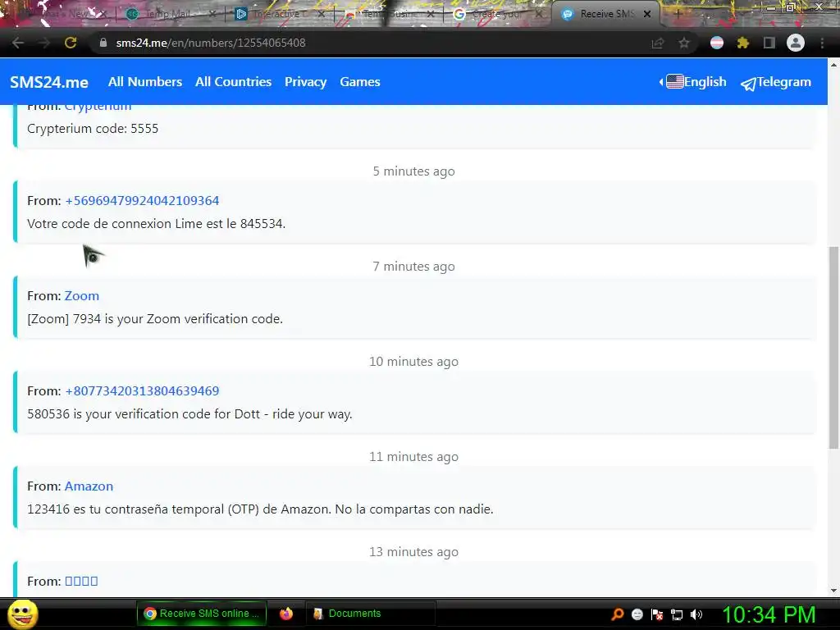Switch to the Interactive tab

[x=279, y=14]
